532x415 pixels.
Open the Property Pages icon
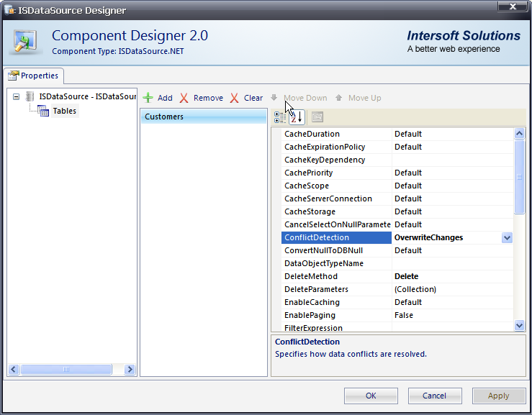tap(317, 117)
